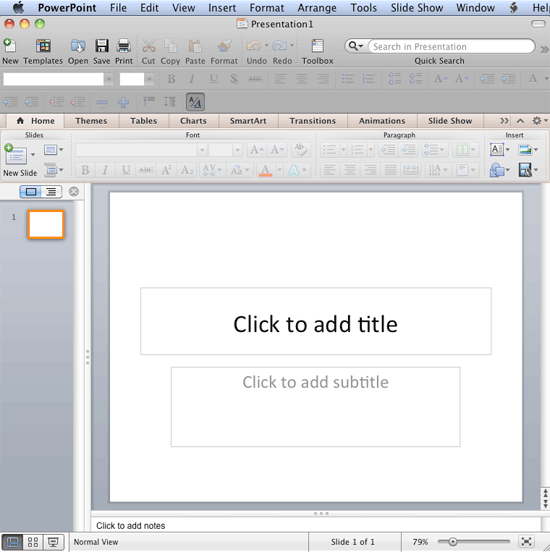Switch to the Themes tab
The image size is (550, 552).
click(91, 121)
